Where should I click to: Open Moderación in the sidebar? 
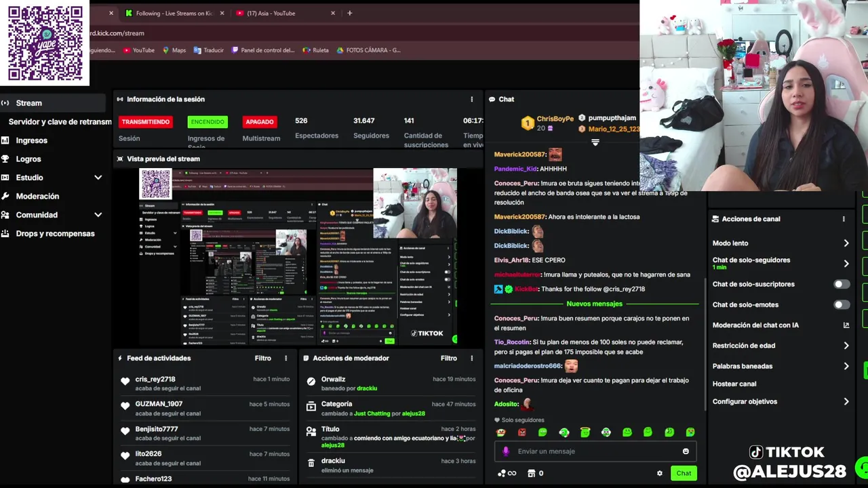pyautogui.click(x=37, y=196)
